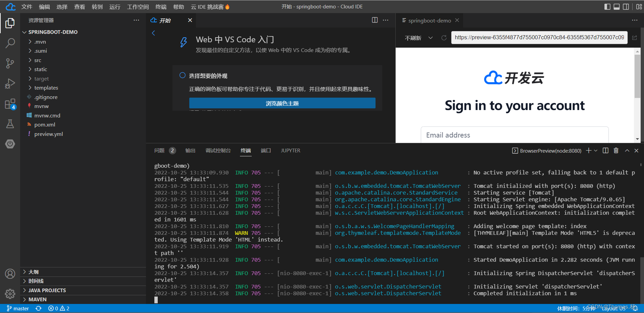
Task: Open 云 IDE 挑战赛 menu link
Action: tap(210, 7)
